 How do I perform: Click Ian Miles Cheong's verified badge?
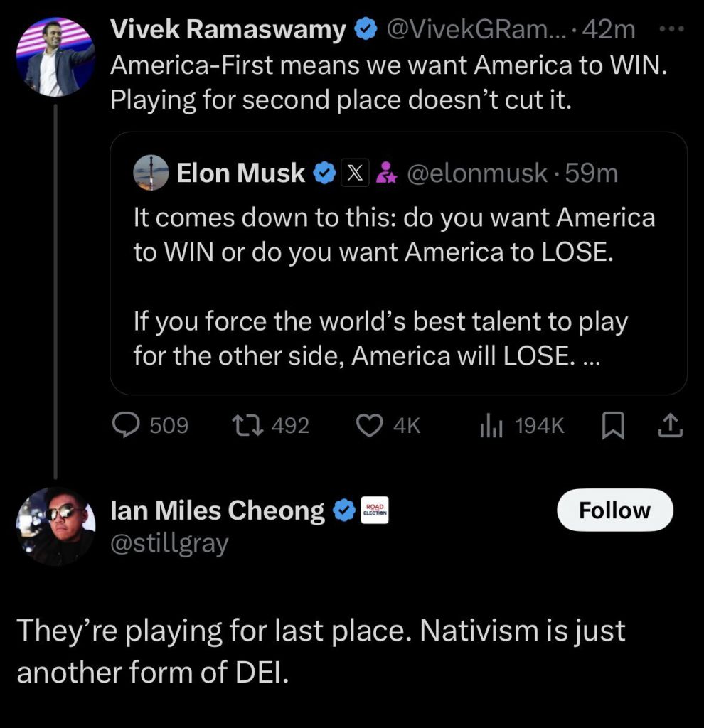345,510
